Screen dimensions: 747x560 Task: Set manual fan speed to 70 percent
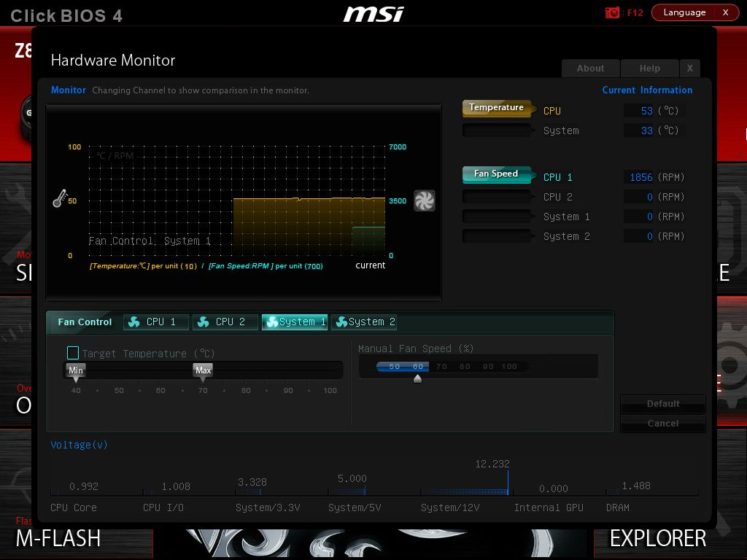tap(441, 366)
